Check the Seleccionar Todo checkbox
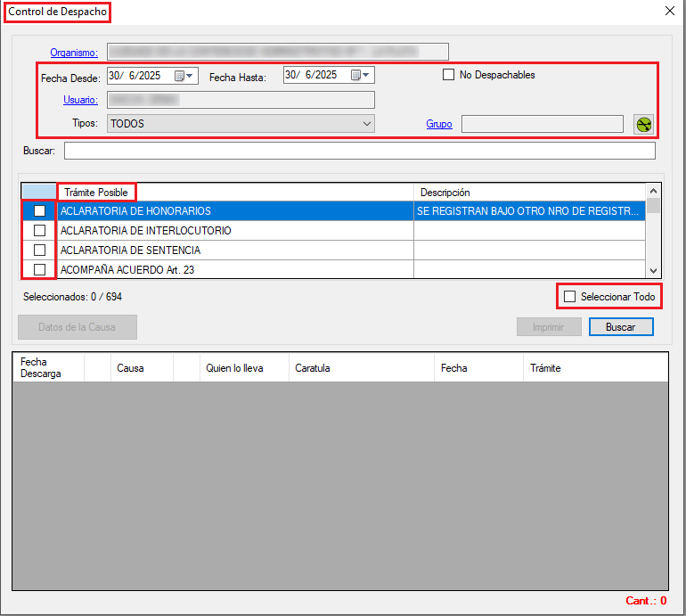This screenshot has width=686, height=616. 570,296
